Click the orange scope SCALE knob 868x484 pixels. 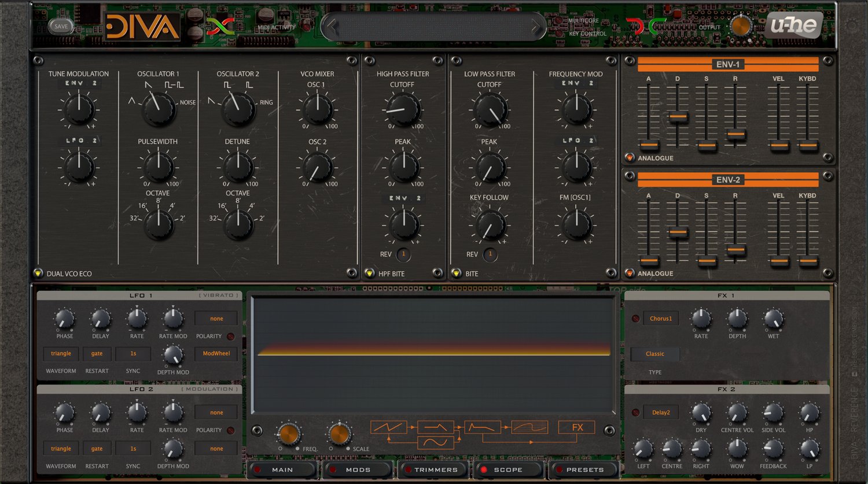(x=340, y=433)
